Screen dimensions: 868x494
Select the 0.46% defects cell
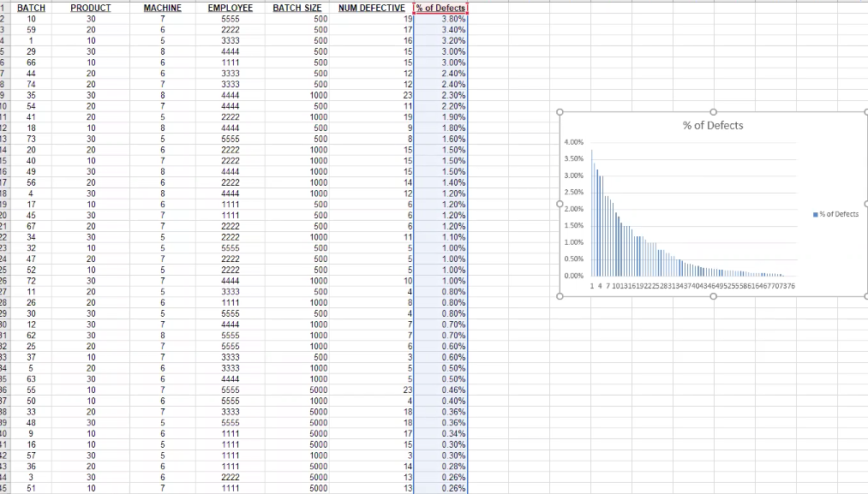pos(440,390)
